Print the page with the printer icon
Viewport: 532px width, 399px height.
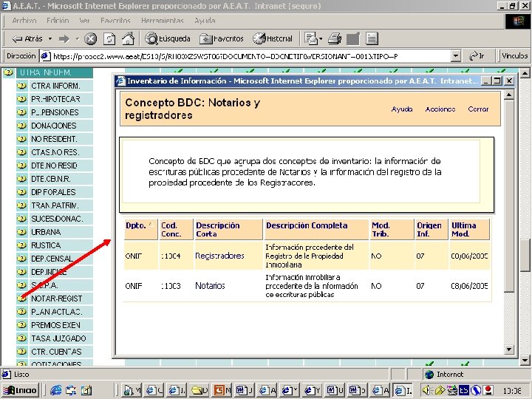335,38
